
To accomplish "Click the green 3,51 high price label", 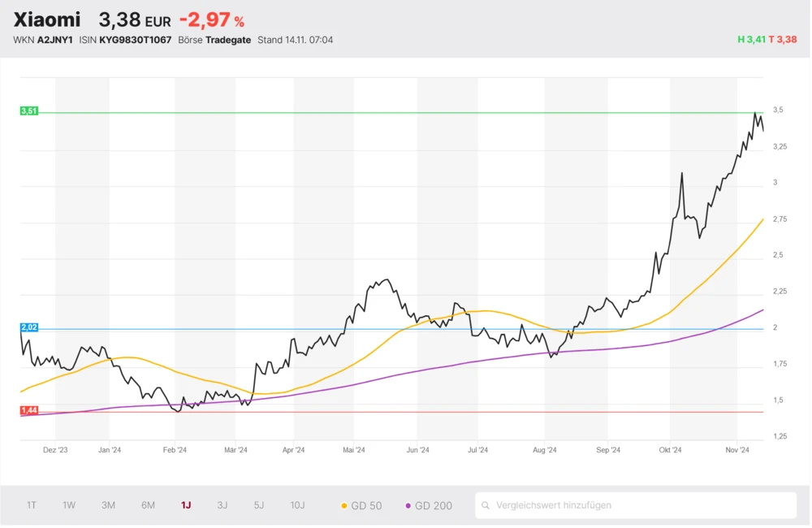I will tap(28, 111).
